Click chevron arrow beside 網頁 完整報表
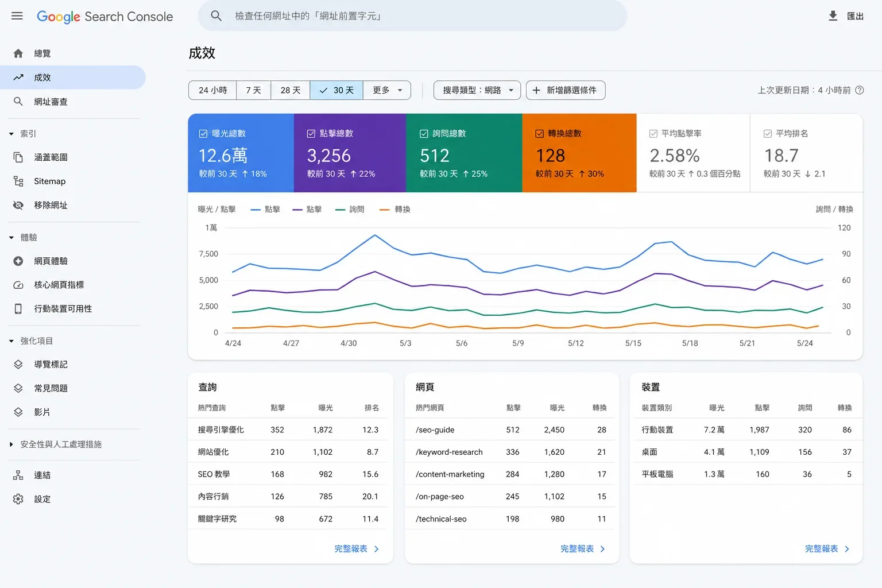The width and height of the screenshot is (882, 588). pyautogui.click(x=602, y=549)
